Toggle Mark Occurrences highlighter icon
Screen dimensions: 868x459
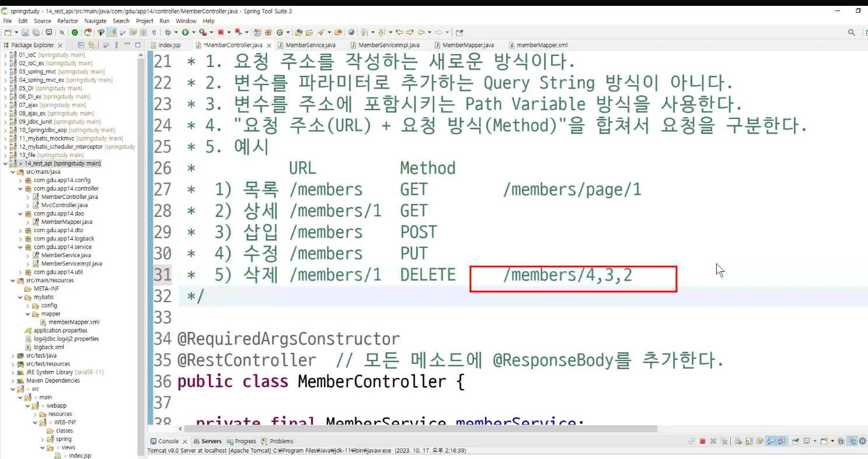click(111, 32)
